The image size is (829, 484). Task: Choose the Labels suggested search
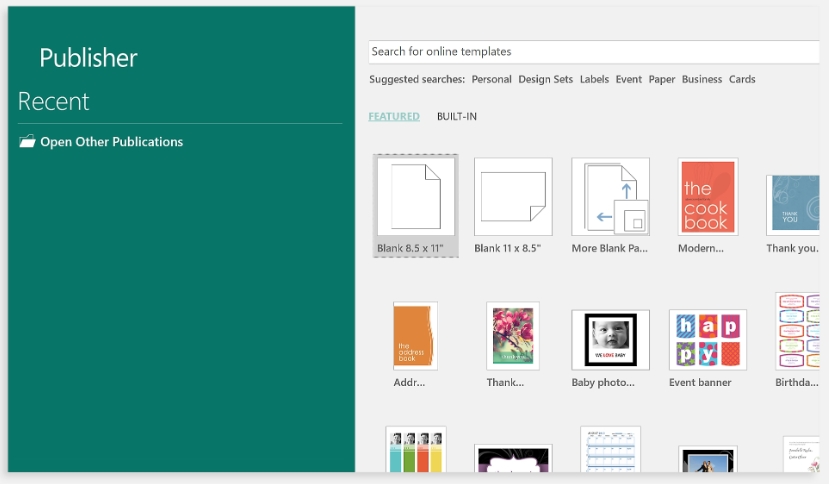pos(594,79)
